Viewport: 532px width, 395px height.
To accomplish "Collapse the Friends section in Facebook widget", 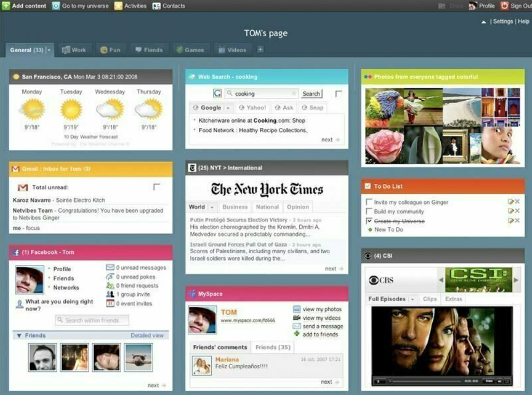I will click(19, 336).
